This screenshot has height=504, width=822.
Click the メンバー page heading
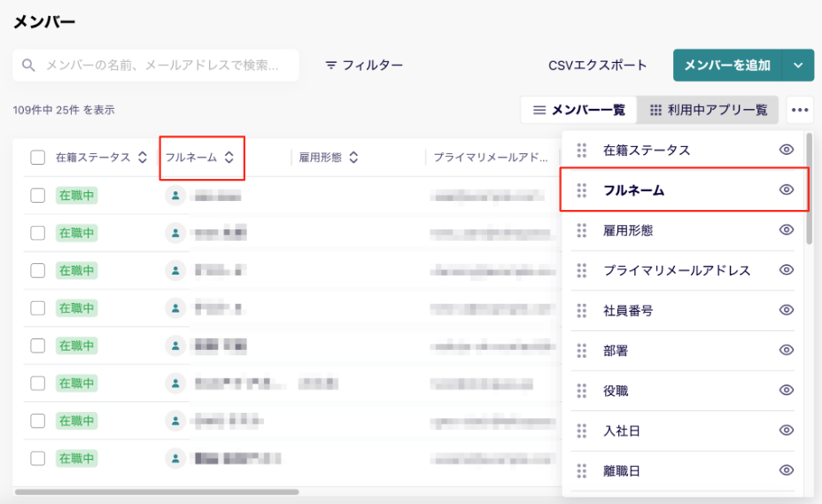(x=44, y=22)
